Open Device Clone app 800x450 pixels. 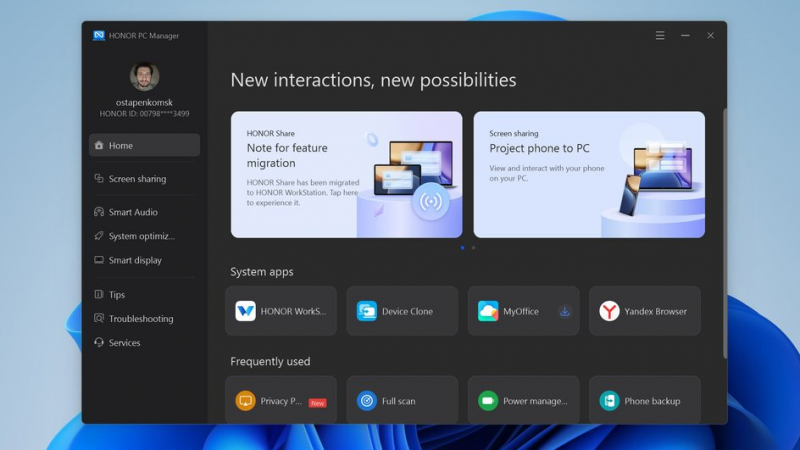coord(403,311)
